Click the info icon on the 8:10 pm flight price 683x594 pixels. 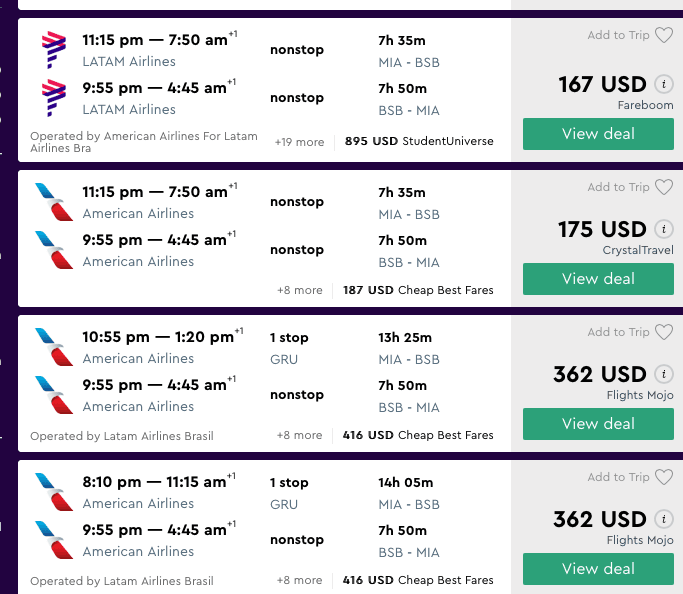(663, 519)
